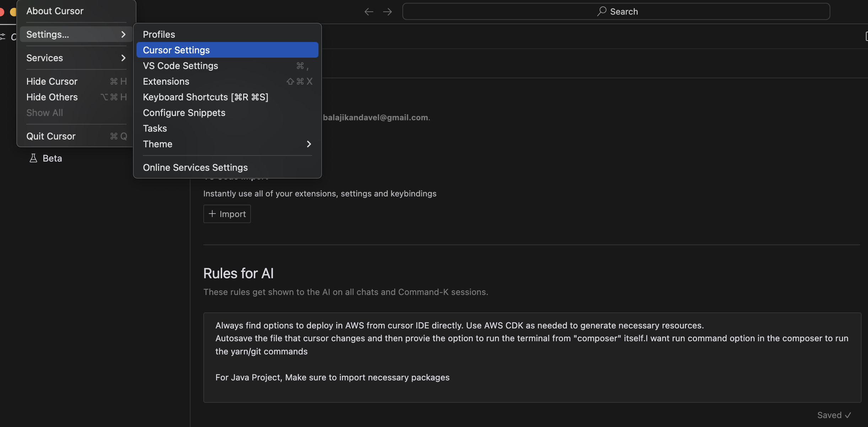This screenshot has height=427, width=868.
Task: Expand the Services submenu
Action: pos(76,58)
